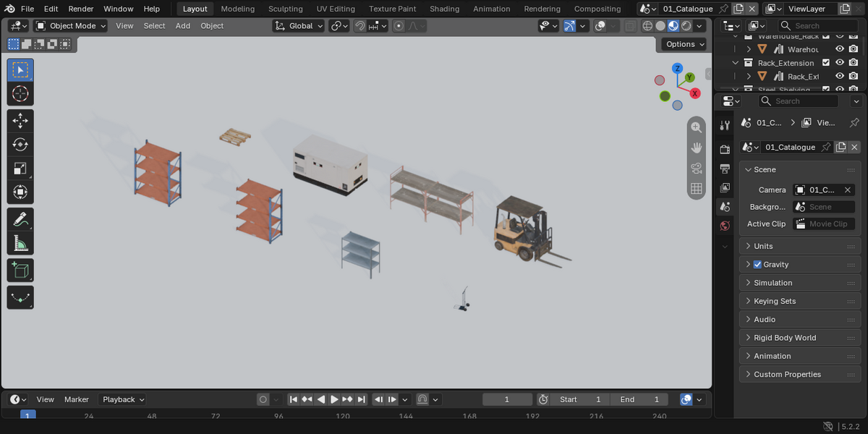Activate the Rotate tool
This screenshot has width=868, height=434.
click(20, 145)
